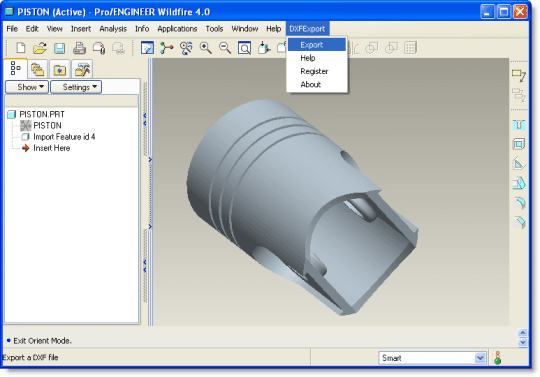Save the model with the diskette icon

[60, 48]
